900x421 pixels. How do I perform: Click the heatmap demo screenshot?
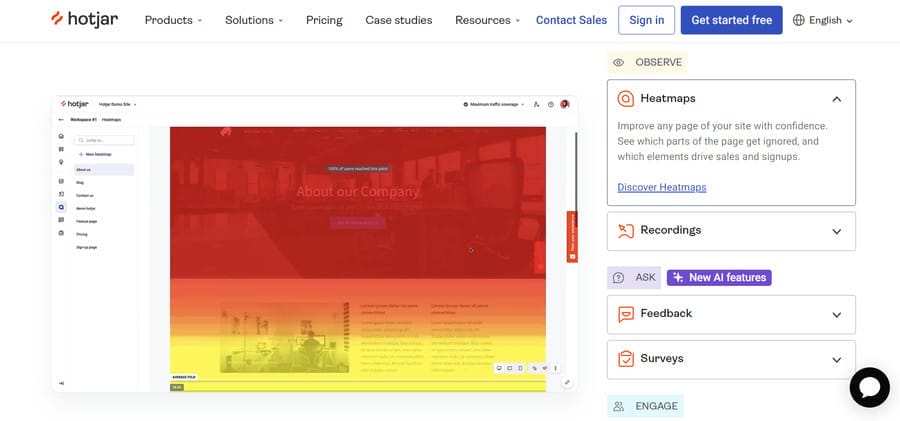click(315, 244)
